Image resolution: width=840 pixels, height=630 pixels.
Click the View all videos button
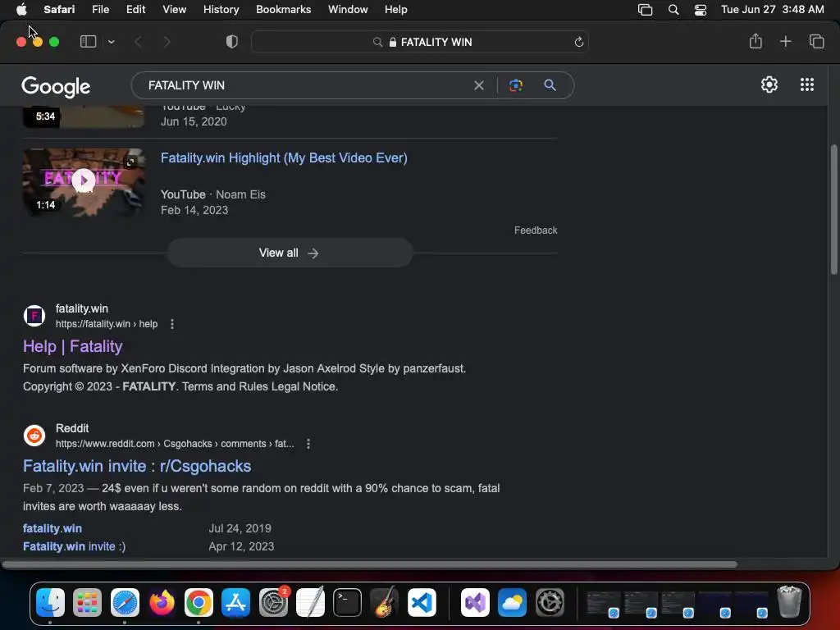pyautogui.click(x=290, y=253)
